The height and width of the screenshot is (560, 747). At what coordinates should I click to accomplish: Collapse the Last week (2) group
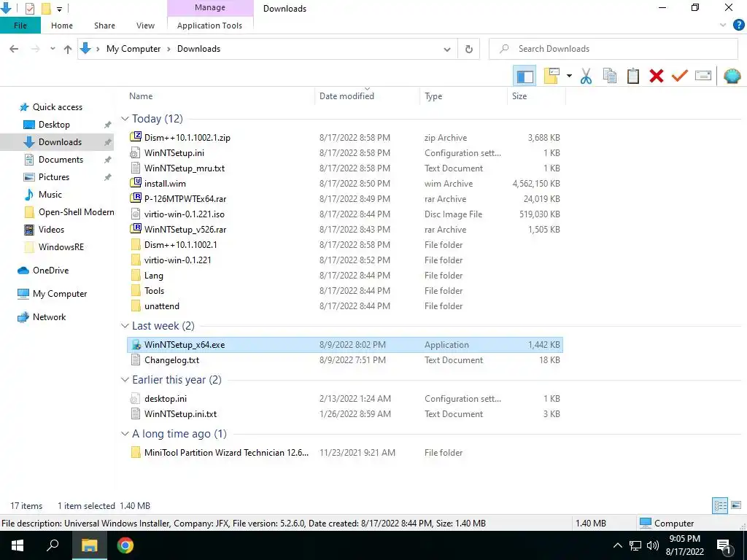(125, 326)
